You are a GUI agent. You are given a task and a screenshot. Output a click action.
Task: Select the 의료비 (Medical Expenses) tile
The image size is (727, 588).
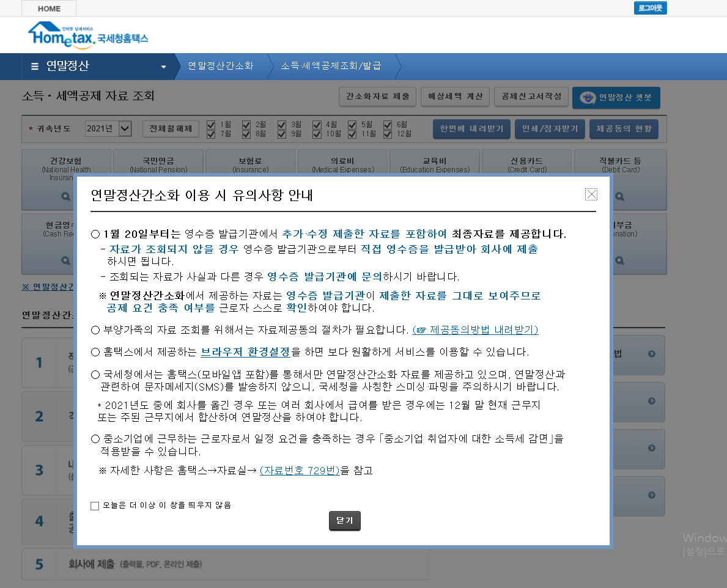pyautogui.click(x=342, y=161)
